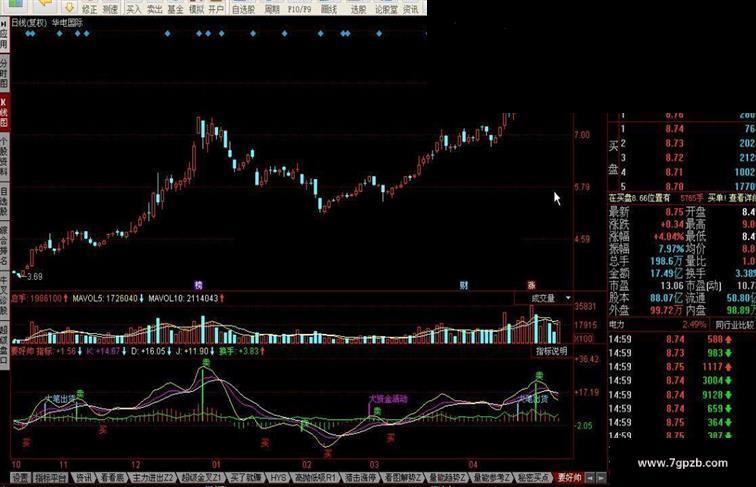The width and height of the screenshot is (756, 487).
Task: Click the 华电国际 stock name label
Action: point(68,22)
